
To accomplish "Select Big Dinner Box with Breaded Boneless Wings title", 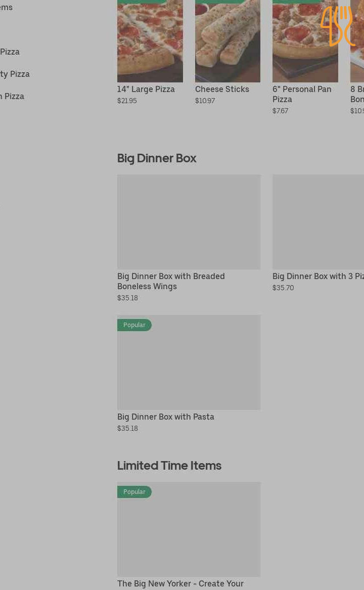I will point(171,281).
